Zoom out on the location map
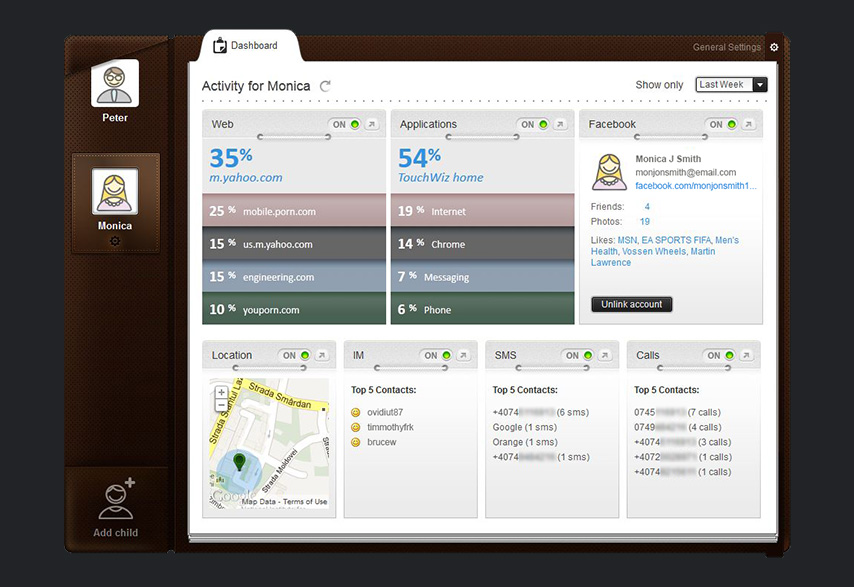Viewport: 854px width, 587px height. (x=221, y=405)
